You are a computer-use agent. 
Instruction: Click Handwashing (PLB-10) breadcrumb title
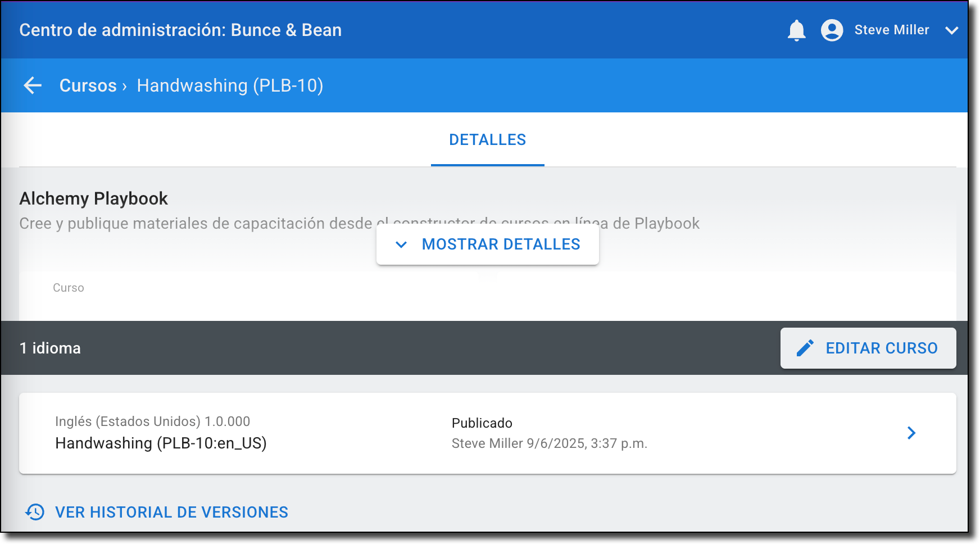click(230, 85)
